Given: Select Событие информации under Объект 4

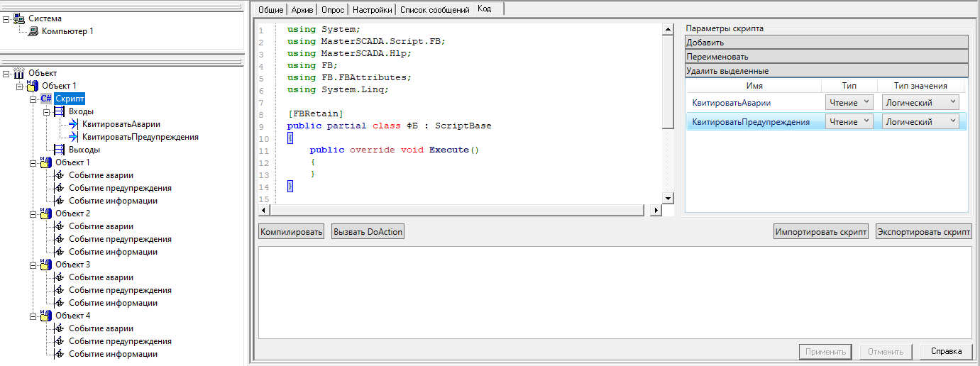Looking at the screenshot, I should click(113, 354).
